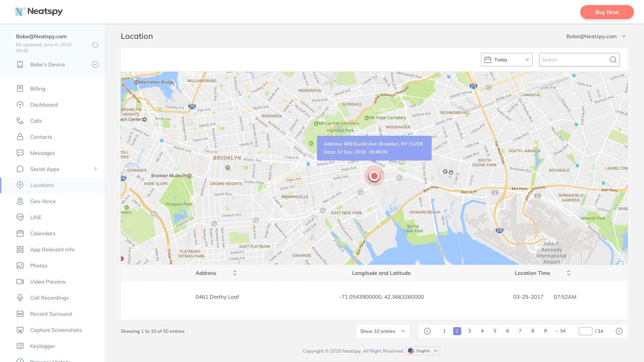Open the Show 10 entries dropdown
Viewport: 644px width, 362px height.
383,331
